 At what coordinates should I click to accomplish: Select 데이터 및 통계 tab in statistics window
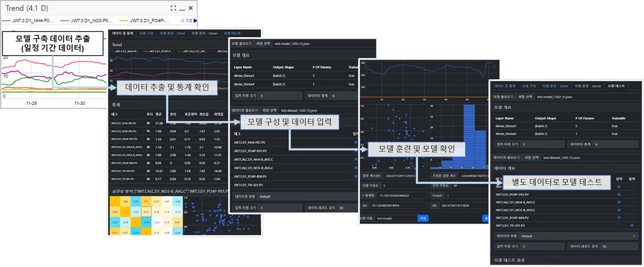click(x=123, y=33)
